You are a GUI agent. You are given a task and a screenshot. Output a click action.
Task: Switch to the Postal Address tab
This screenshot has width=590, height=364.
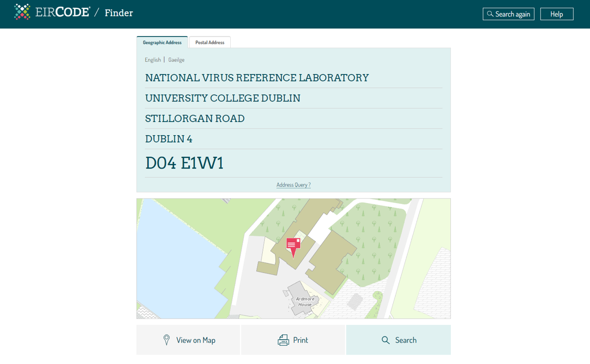click(210, 42)
